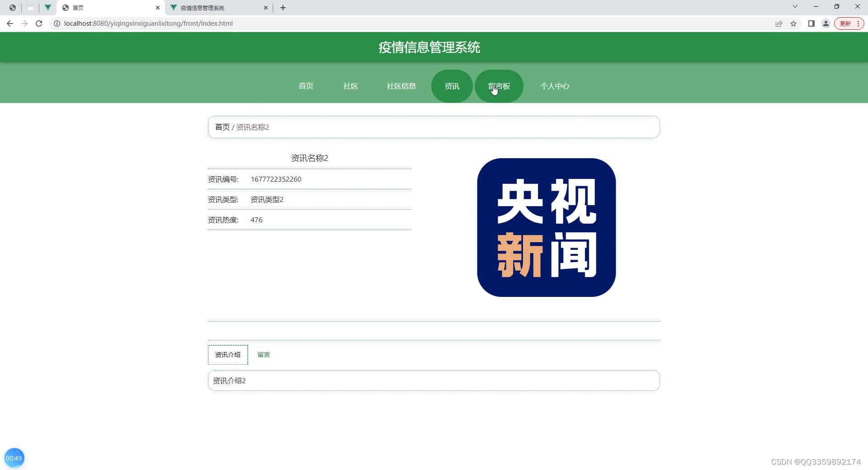Click the 资讯编号 value 1677722352260
The width and height of the screenshot is (868, 470).
pos(276,179)
